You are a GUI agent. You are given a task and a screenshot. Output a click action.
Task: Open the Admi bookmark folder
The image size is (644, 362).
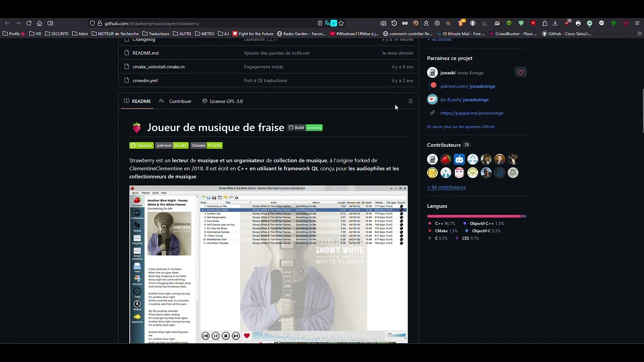pos(80,34)
